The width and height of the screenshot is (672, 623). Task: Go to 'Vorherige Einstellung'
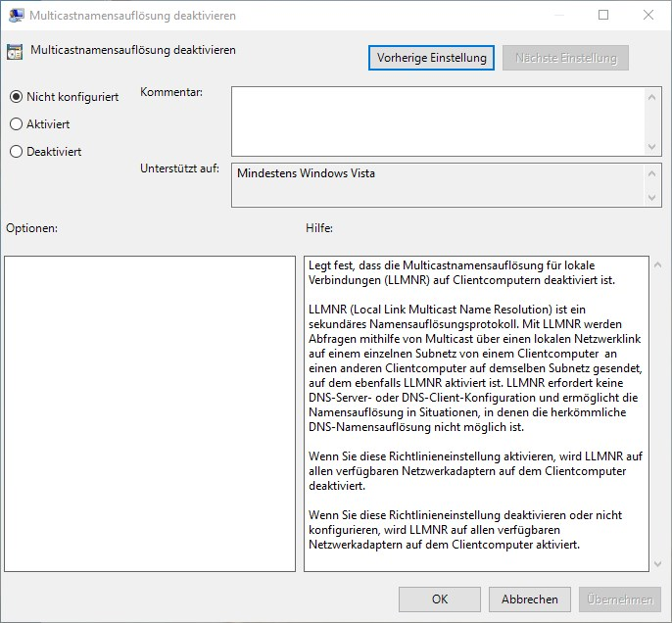click(x=432, y=58)
